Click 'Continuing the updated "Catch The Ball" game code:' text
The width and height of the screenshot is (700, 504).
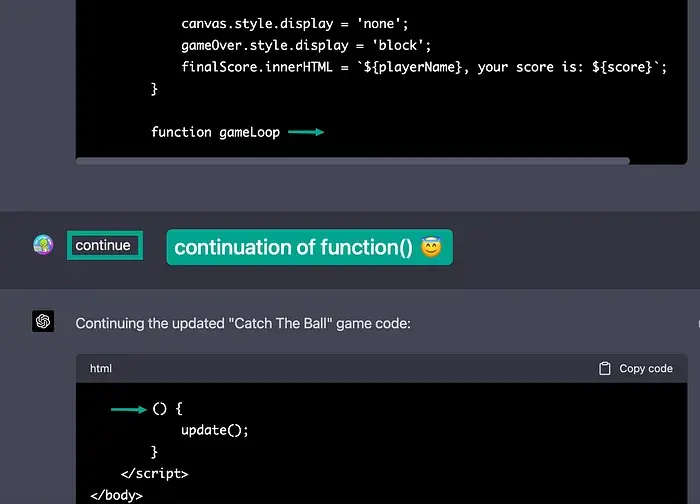click(243, 323)
